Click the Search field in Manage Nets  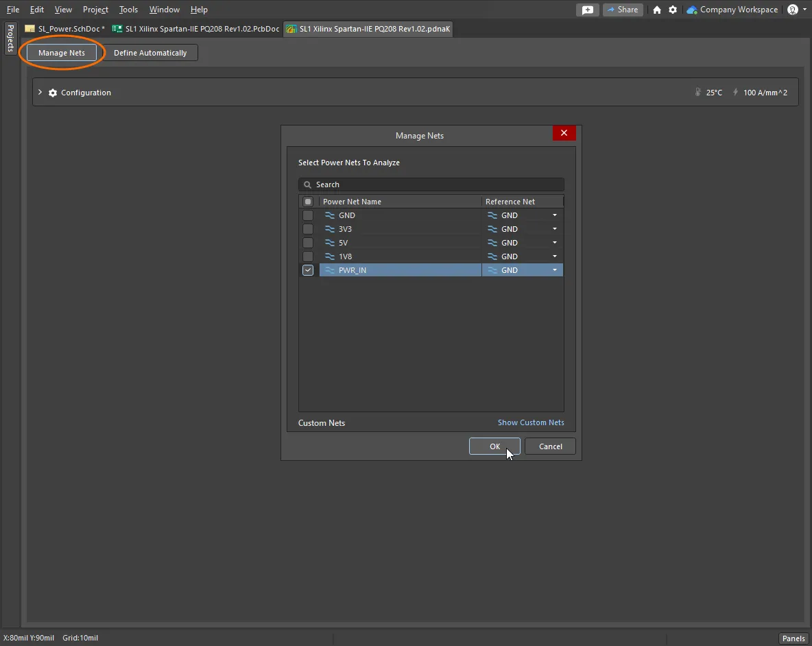coord(432,184)
